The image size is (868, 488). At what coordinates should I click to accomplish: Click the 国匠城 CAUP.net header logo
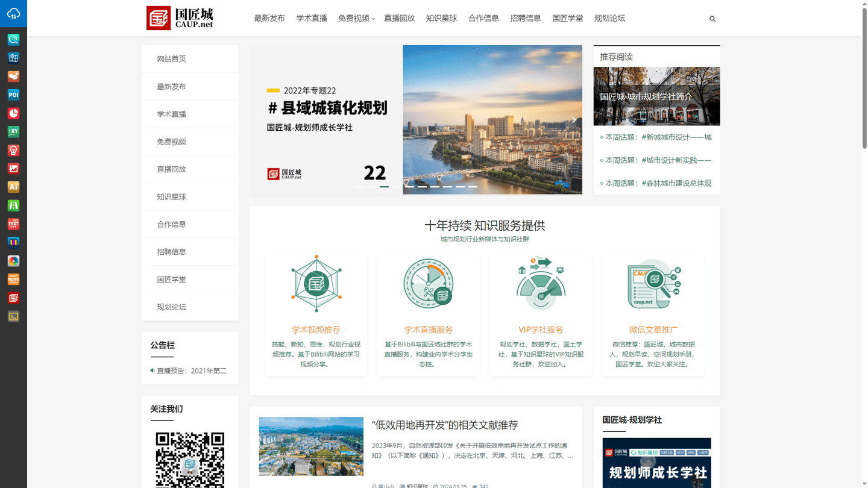tap(180, 18)
